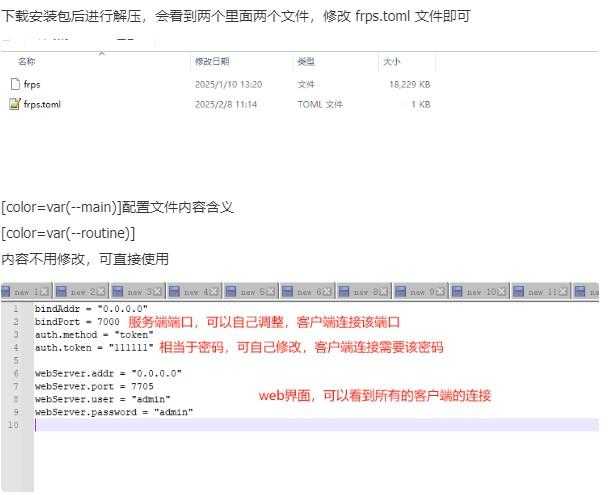Click line number 7 in editor gutter
The width and height of the screenshot is (609, 495).
point(16,385)
